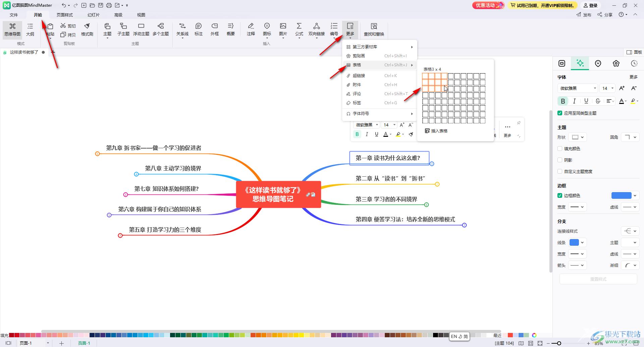
Task: Enable the 阴影 shadow checkbox
Action: pos(559,160)
